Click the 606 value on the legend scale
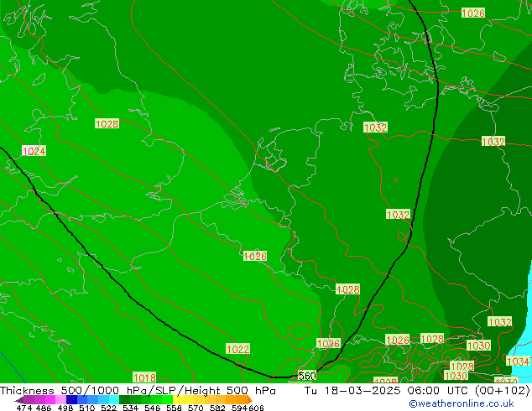Viewport: 532px width, 411px height. click(256, 408)
